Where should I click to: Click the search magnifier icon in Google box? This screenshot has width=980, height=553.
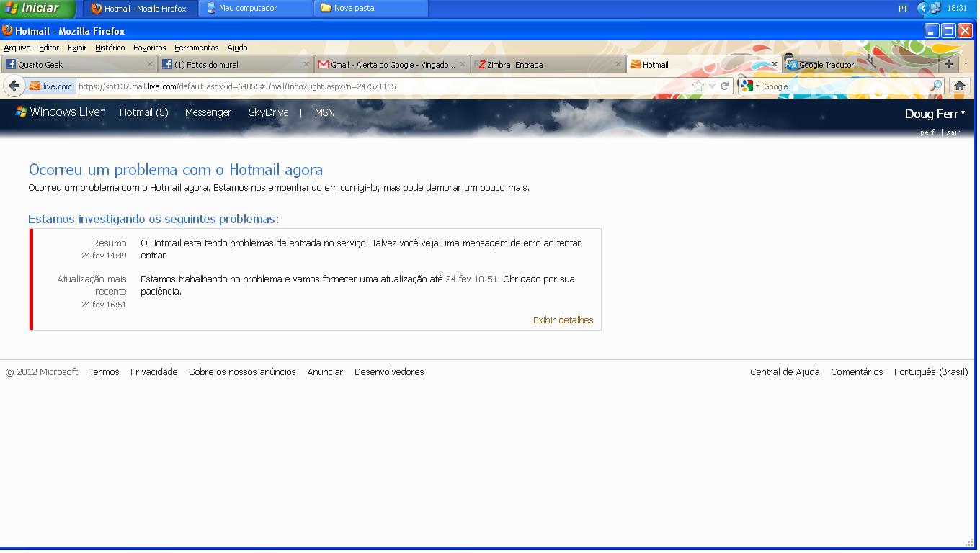pyautogui.click(x=936, y=86)
